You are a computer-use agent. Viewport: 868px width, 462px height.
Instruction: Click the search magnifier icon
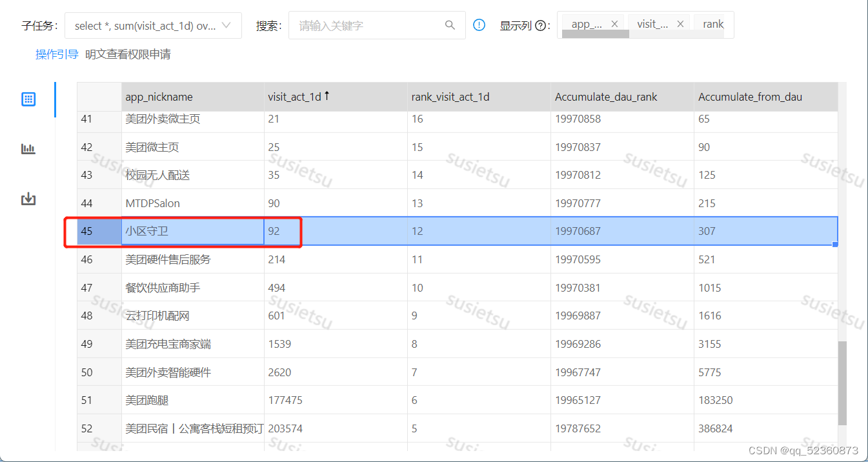tap(450, 25)
